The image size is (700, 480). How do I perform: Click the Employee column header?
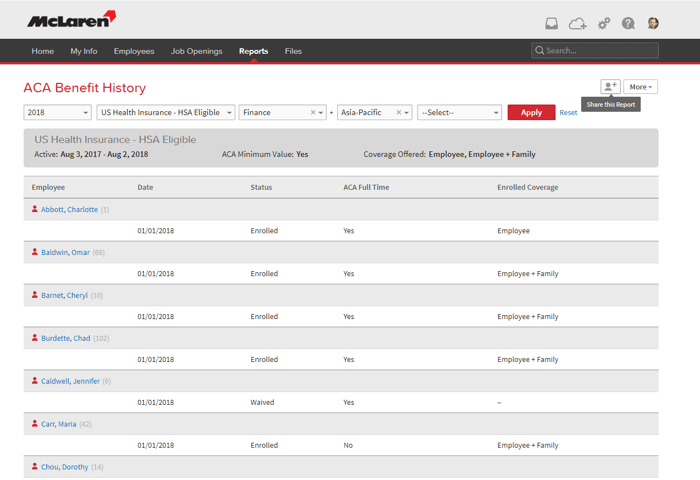pos(48,187)
